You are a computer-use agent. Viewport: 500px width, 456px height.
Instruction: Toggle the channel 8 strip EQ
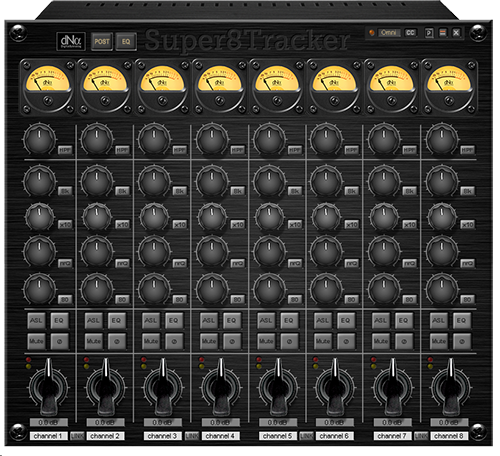pos(462,321)
